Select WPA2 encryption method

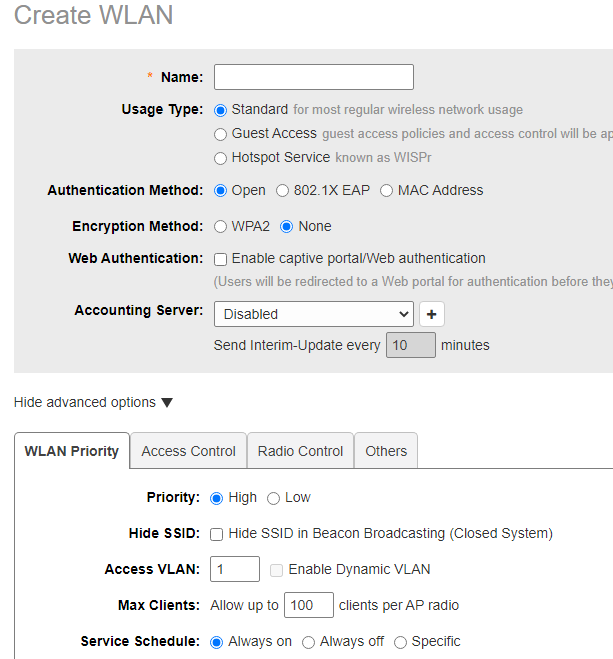[x=221, y=227]
